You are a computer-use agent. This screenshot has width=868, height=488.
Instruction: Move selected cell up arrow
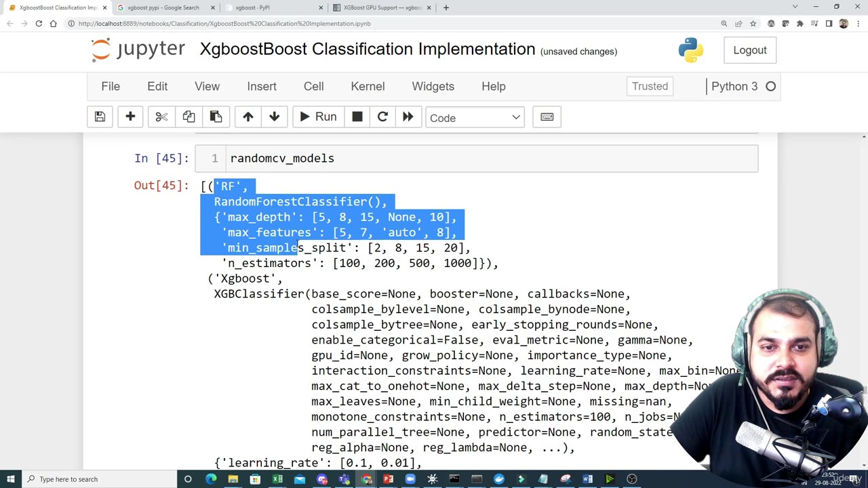(248, 117)
